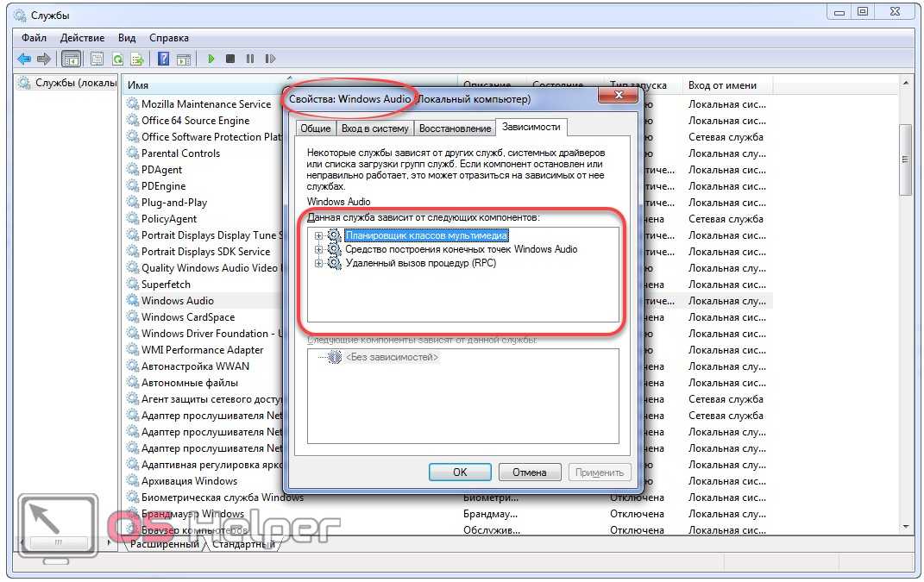924x582 pixels.
Task: Expand the Удаленный вызов процедур (RPC) node
Action: coord(318,264)
